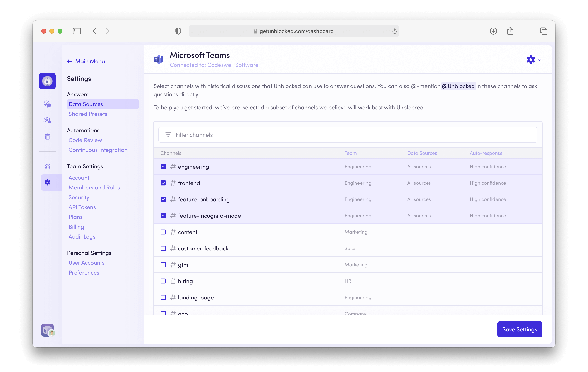Click the Unblocked logo at sidebar top

(x=47, y=81)
